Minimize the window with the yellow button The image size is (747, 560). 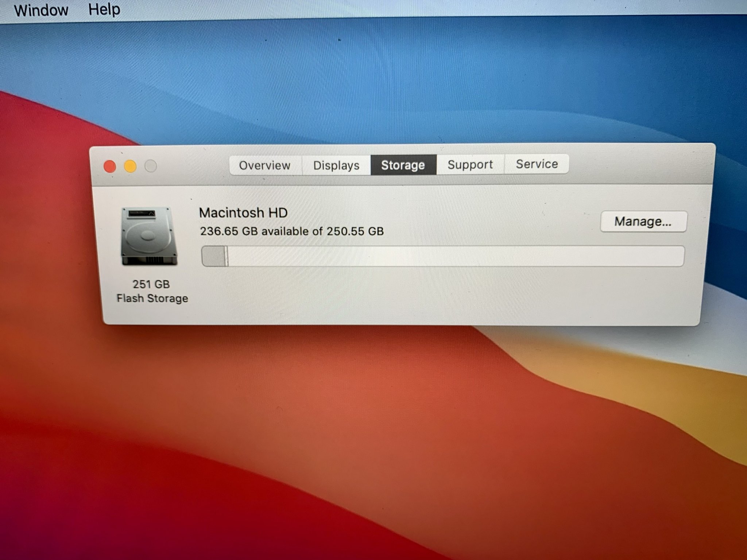(130, 166)
